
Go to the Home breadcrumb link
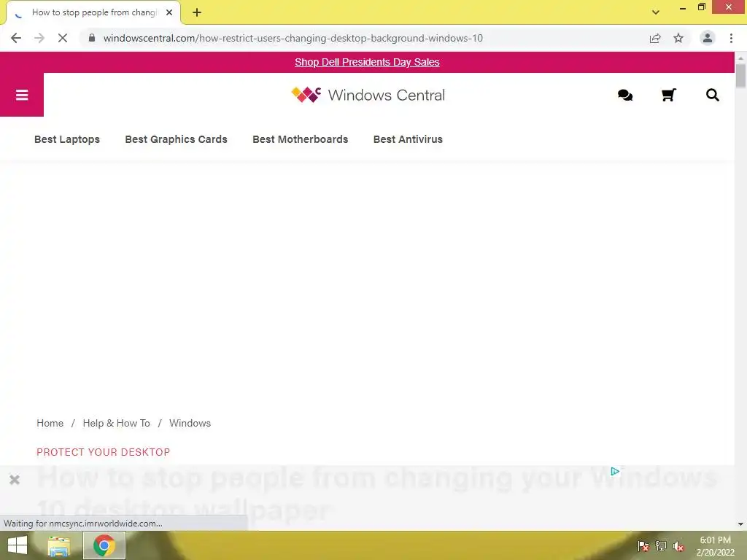pyautogui.click(x=50, y=424)
